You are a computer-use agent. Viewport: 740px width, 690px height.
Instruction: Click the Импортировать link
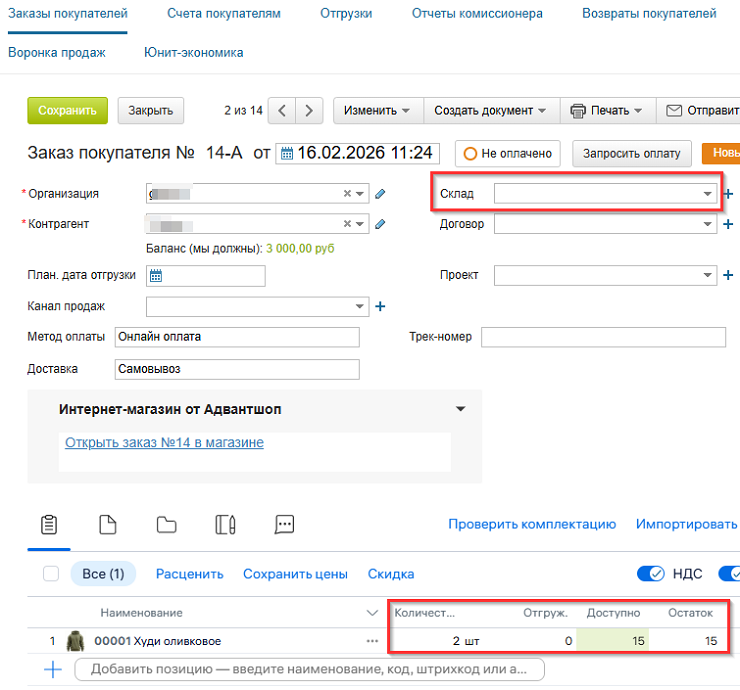[x=686, y=524]
